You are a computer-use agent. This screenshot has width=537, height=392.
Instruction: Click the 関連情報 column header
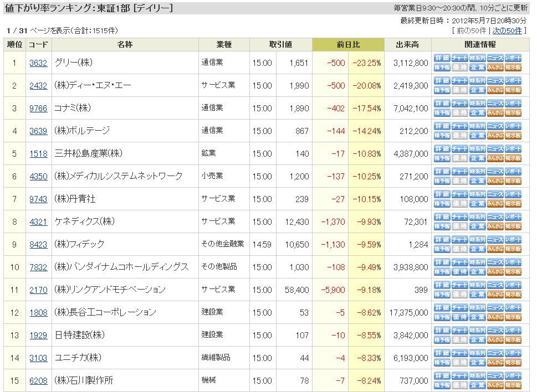[x=480, y=44]
